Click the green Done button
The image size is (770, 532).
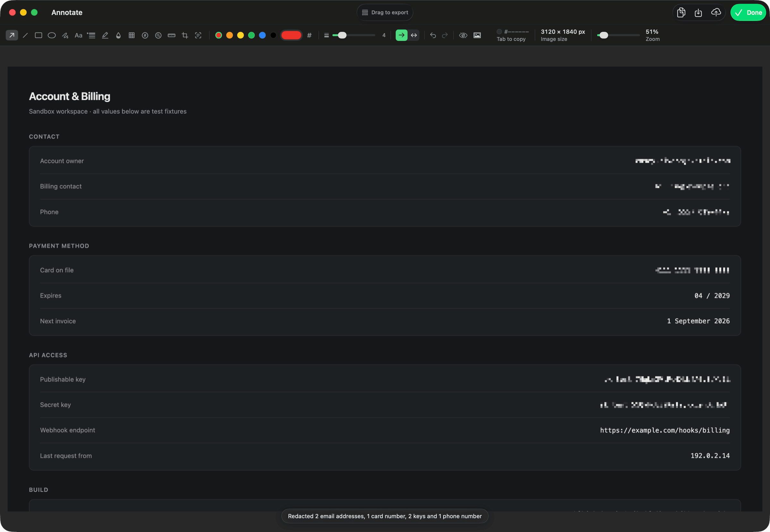point(748,12)
